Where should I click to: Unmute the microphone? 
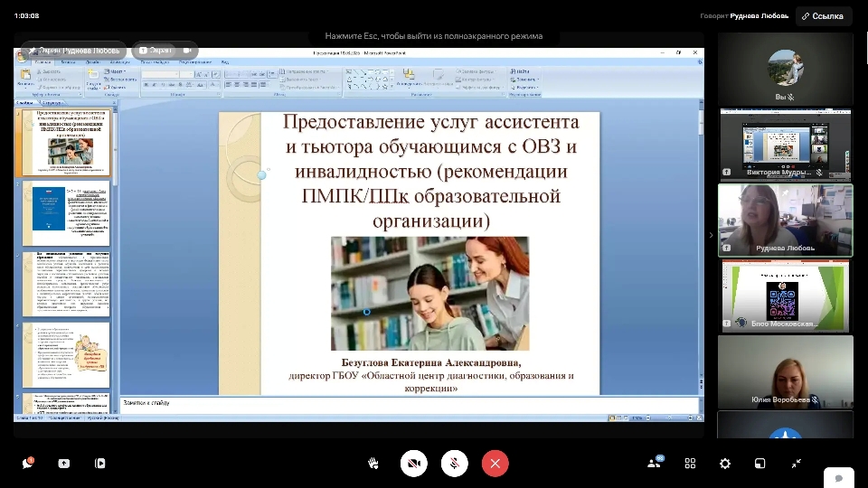pyautogui.click(x=454, y=464)
